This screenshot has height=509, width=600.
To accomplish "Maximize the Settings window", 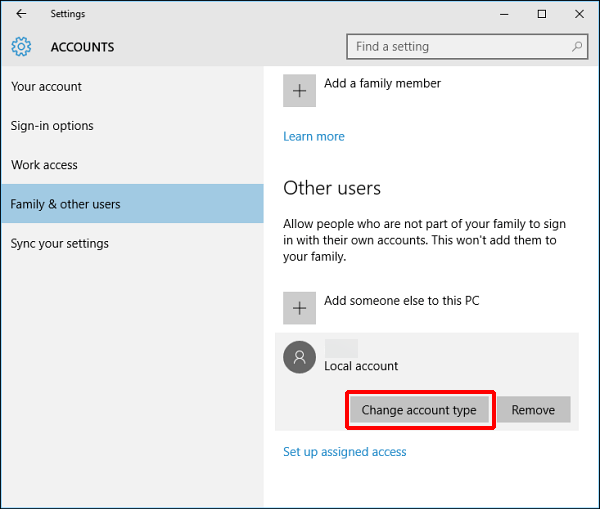I will tap(541, 14).
